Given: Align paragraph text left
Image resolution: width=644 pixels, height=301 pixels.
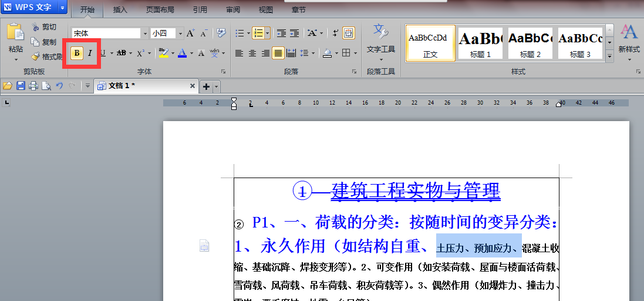Looking at the screenshot, I should pyautogui.click(x=239, y=53).
